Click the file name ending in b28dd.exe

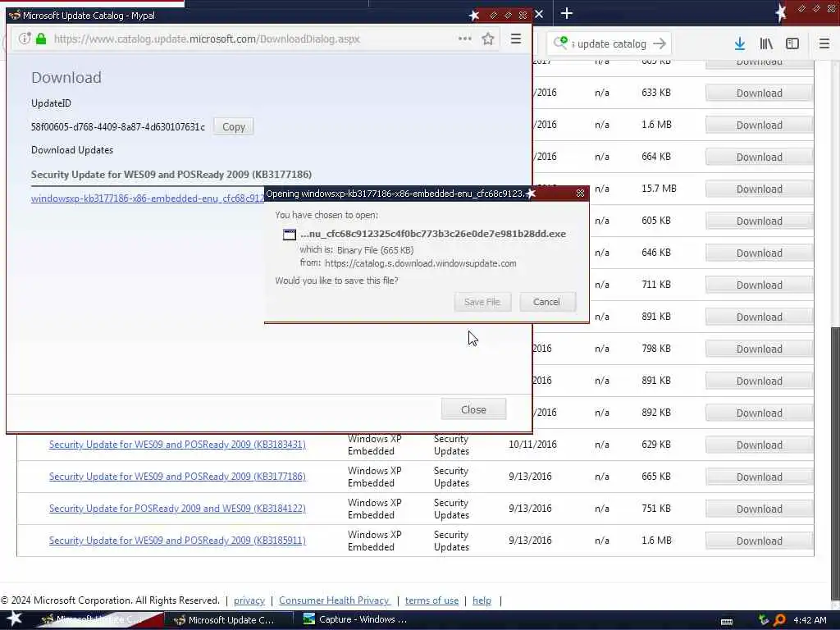point(433,234)
